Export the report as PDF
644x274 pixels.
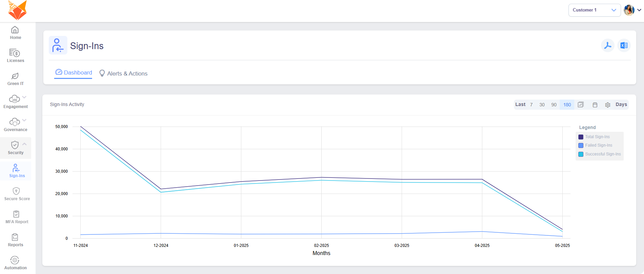607,45
